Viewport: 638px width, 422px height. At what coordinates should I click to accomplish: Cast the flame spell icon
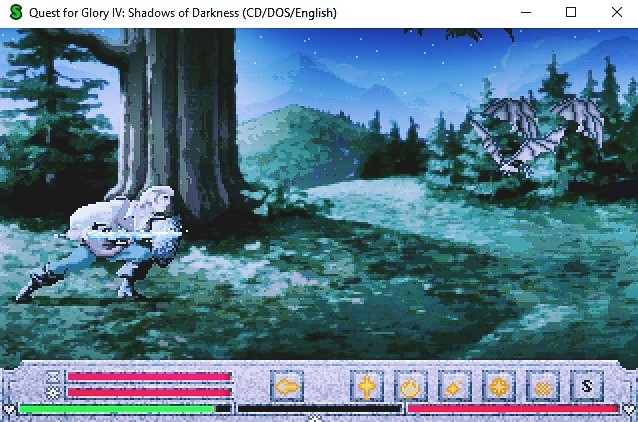411,386
